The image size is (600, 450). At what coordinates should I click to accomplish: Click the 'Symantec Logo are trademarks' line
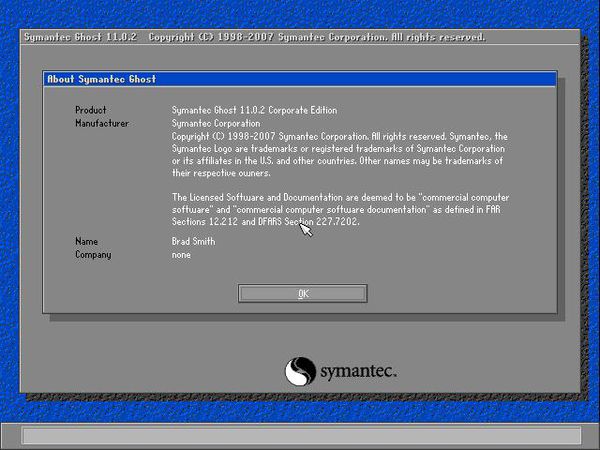[x=340, y=148]
